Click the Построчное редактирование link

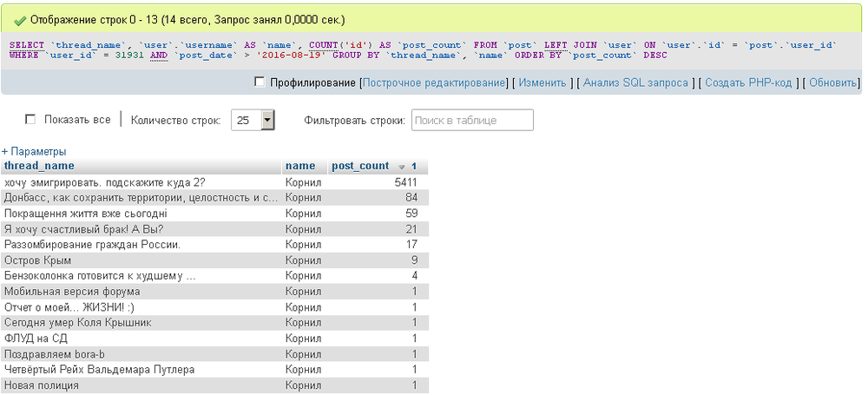click(434, 83)
